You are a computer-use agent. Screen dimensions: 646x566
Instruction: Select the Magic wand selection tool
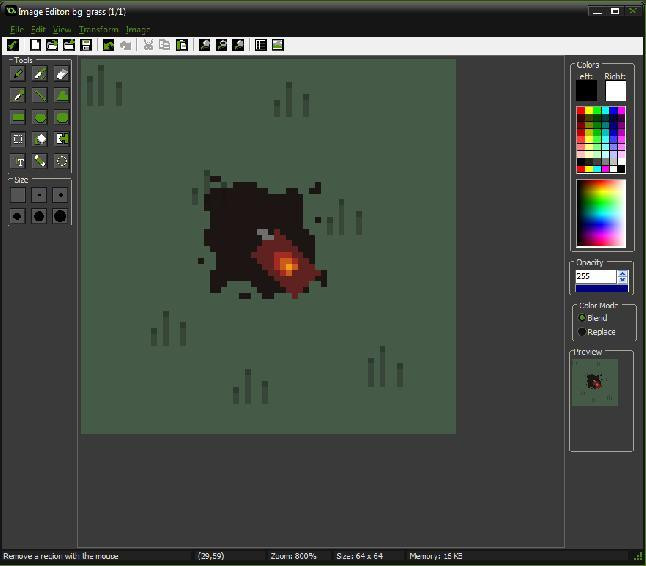40,139
